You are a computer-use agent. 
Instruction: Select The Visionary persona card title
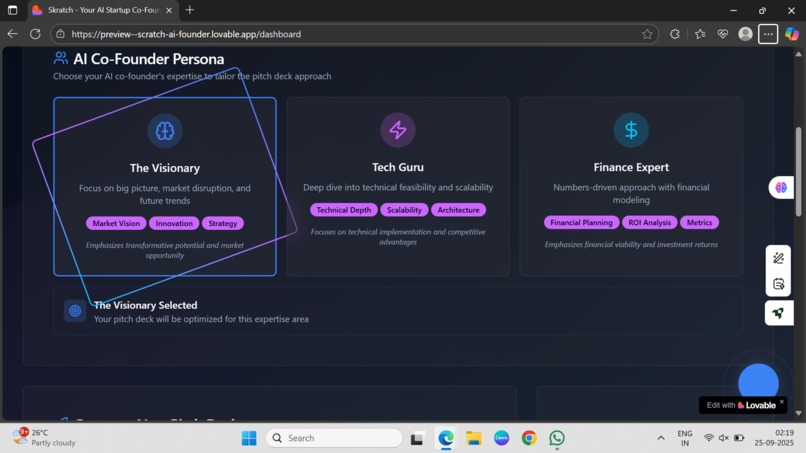(x=164, y=168)
